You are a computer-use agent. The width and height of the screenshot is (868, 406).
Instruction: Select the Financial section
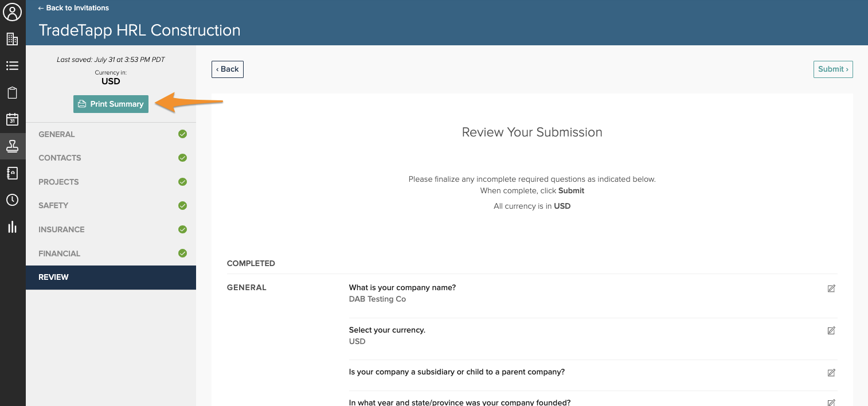click(59, 253)
